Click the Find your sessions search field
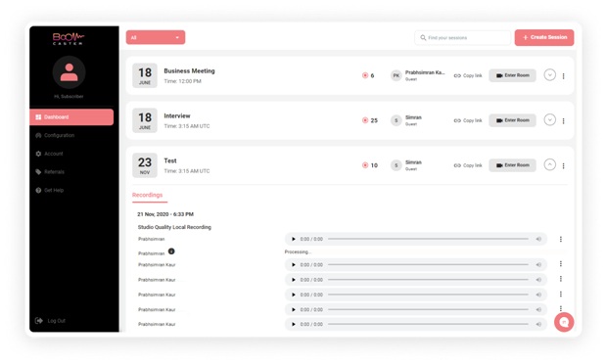Image resolution: width=606 pixels, height=364 pixels. click(463, 38)
